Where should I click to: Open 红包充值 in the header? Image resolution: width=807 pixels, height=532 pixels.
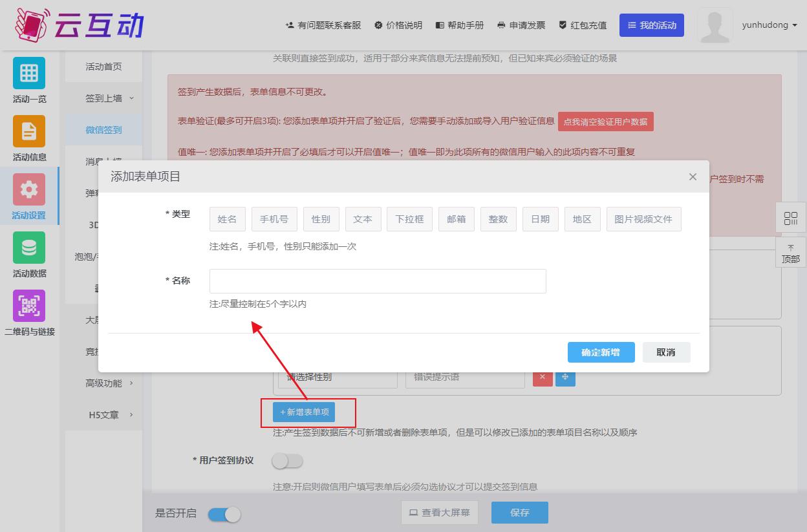tap(583, 25)
